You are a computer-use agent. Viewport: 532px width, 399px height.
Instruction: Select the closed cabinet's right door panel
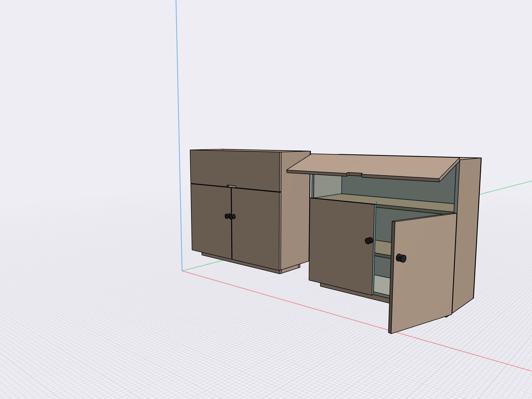(x=256, y=229)
